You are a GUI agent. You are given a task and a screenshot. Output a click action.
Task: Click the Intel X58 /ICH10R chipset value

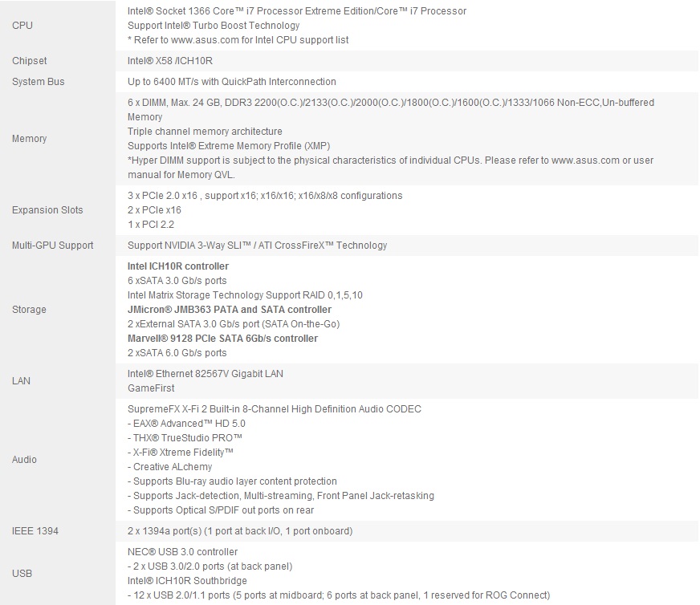coord(170,61)
